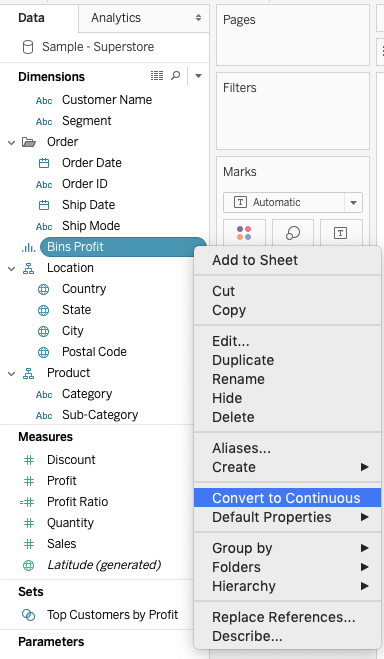Click the Location hierarchy icon

29,268
